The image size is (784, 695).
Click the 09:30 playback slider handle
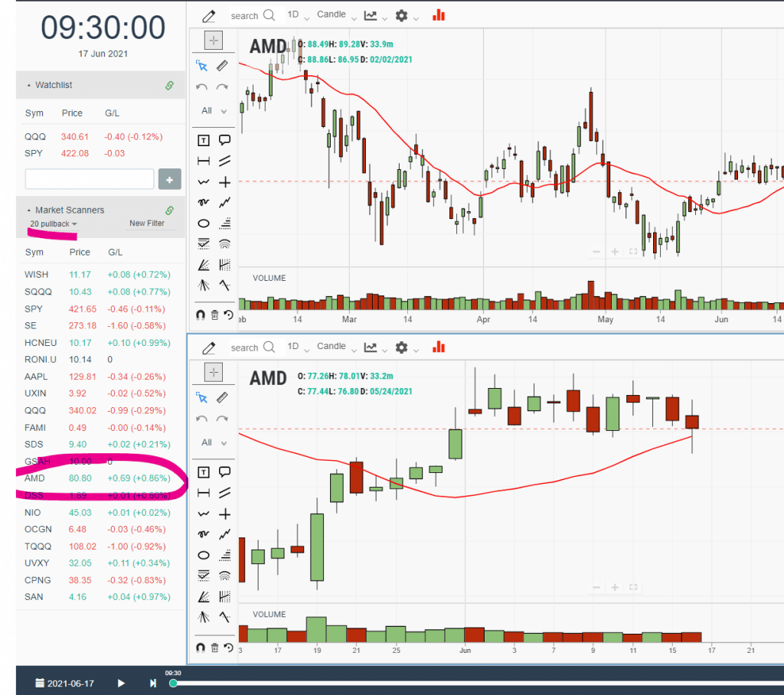(173, 684)
